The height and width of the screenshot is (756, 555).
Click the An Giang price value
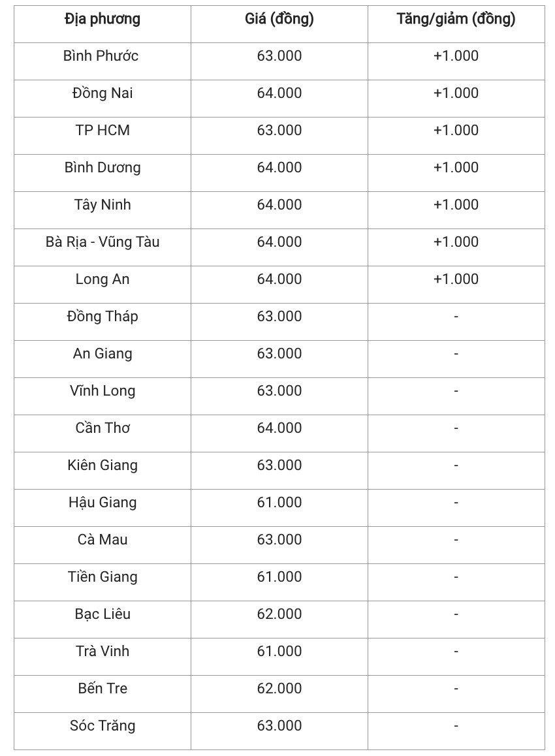point(279,354)
